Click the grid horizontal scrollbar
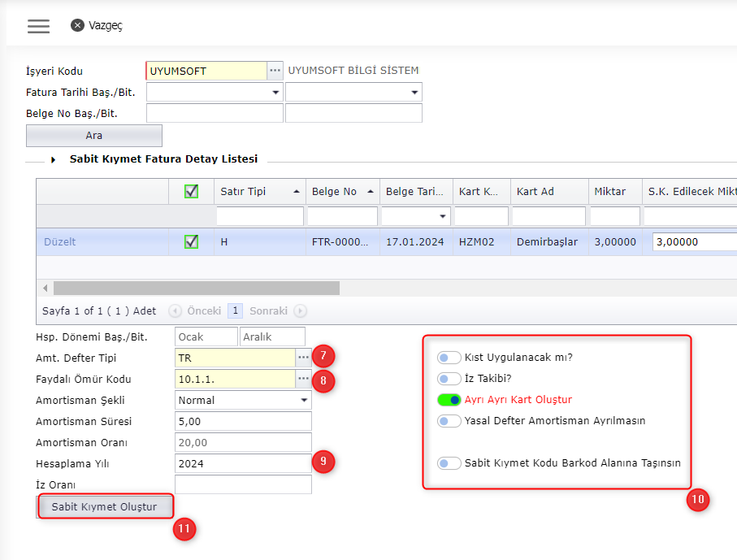 (x=197, y=289)
